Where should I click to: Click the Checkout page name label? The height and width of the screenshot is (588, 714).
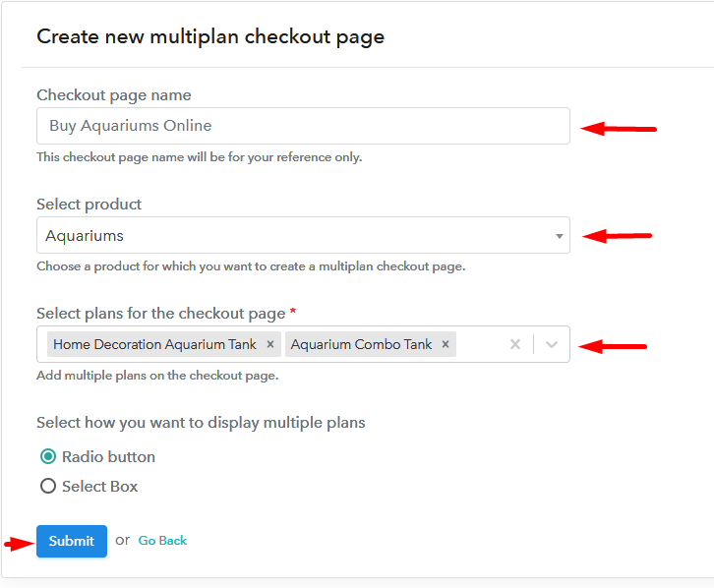pos(114,95)
